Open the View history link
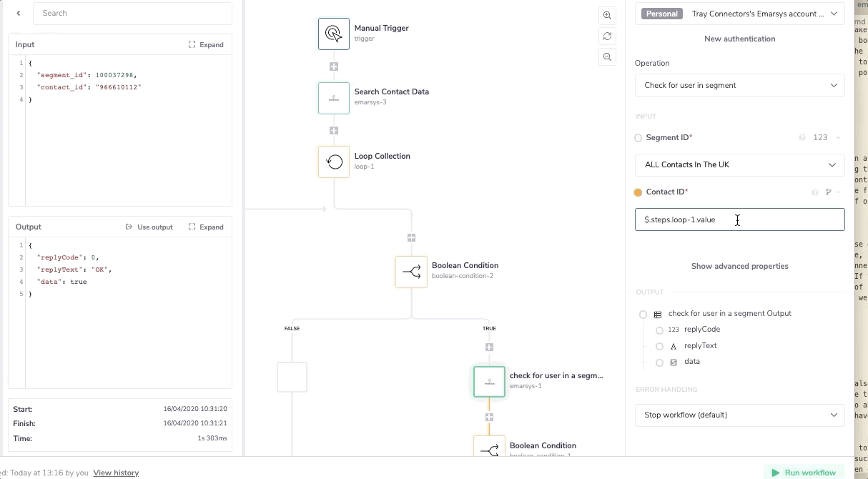Screen dimensions: 868x479 (x=116, y=473)
